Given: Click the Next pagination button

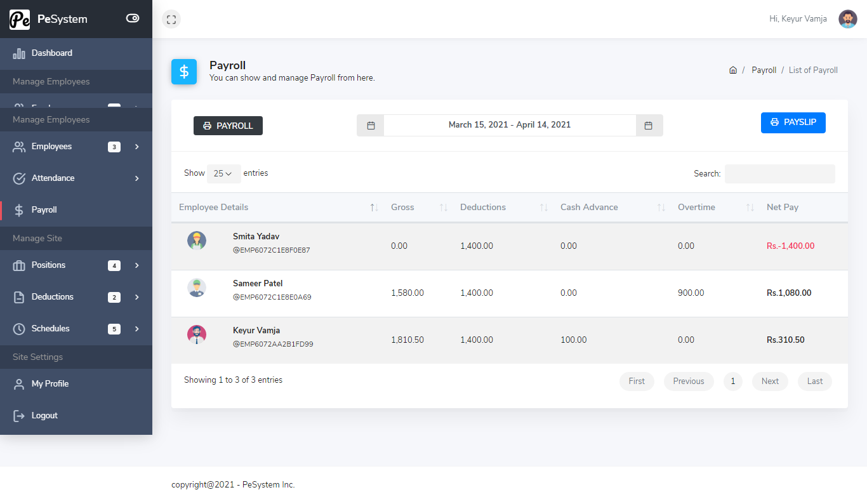Looking at the screenshot, I should [770, 381].
